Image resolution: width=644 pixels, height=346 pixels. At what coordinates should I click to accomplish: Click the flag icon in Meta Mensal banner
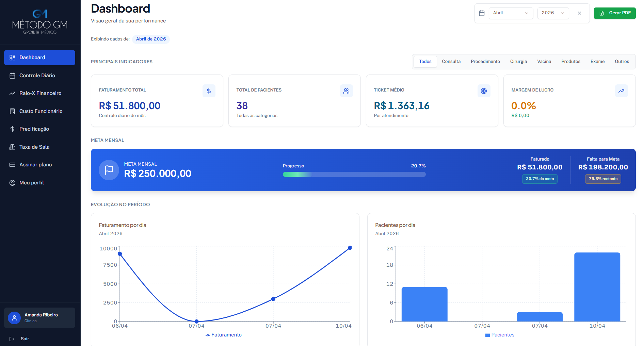(x=109, y=170)
